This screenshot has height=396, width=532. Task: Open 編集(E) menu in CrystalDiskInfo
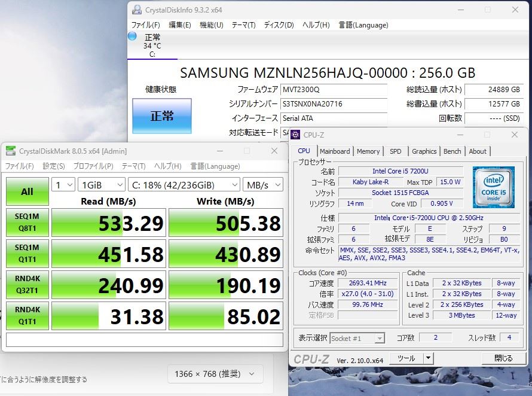coord(180,25)
